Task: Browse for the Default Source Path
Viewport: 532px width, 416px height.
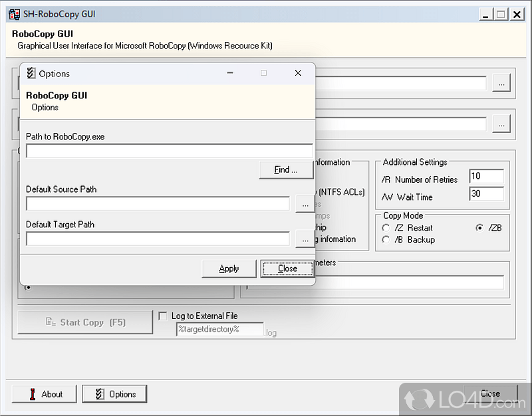Action: [x=305, y=204]
